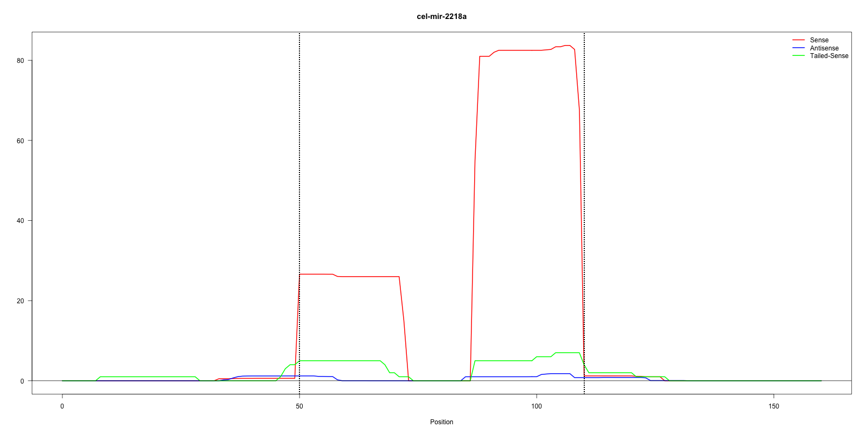The width and height of the screenshot is (868, 434).
Task: Select the red Sense legend line swatch
Action: click(798, 40)
